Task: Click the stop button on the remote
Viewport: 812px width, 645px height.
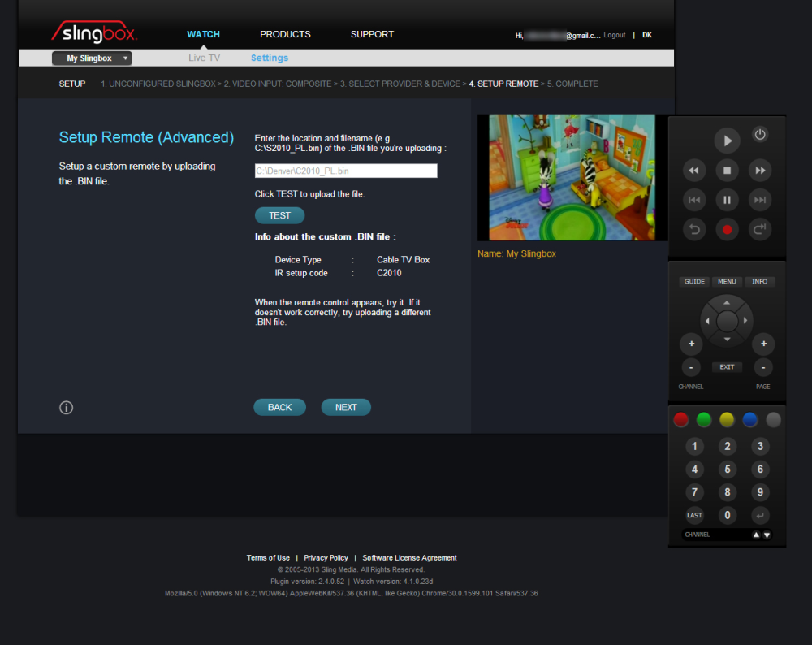Action: coord(727,171)
